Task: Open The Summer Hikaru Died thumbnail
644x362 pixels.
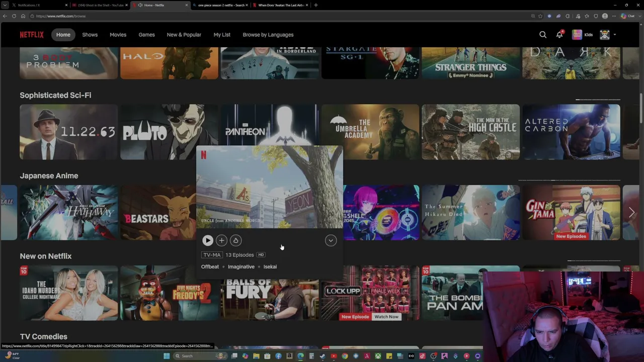Action: click(x=471, y=213)
